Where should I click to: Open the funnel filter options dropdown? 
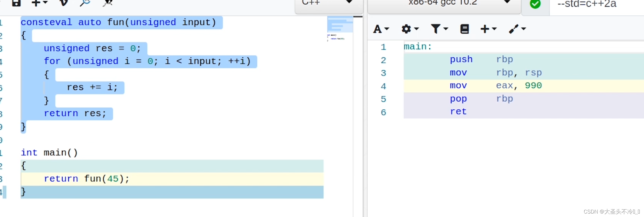[439, 29]
